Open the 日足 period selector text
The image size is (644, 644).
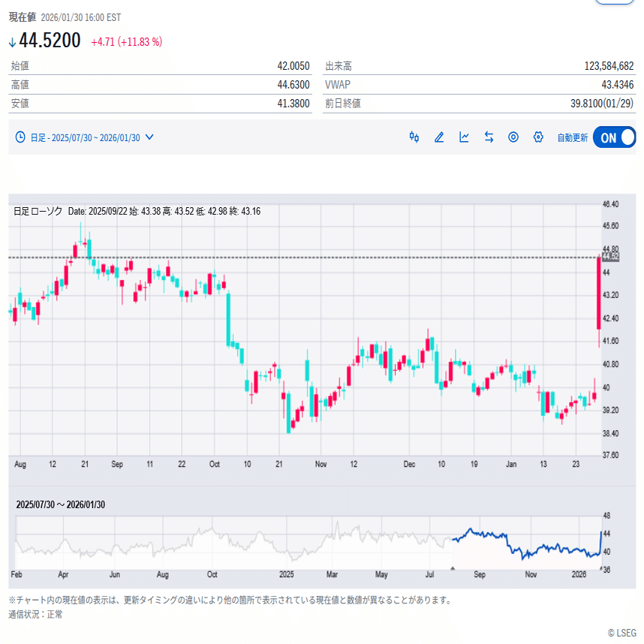tap(38, 137)
